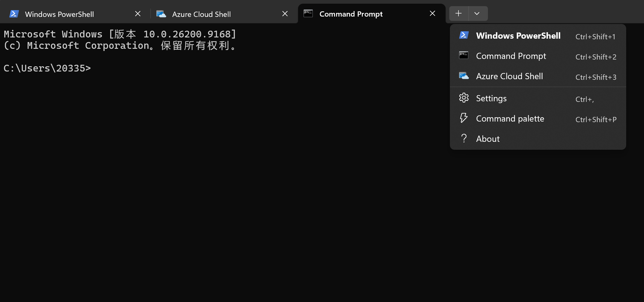This screenshot has width=644, height=302.
Task: Click the C:\Users\20335> prompt line
Action: pos(47,68)
